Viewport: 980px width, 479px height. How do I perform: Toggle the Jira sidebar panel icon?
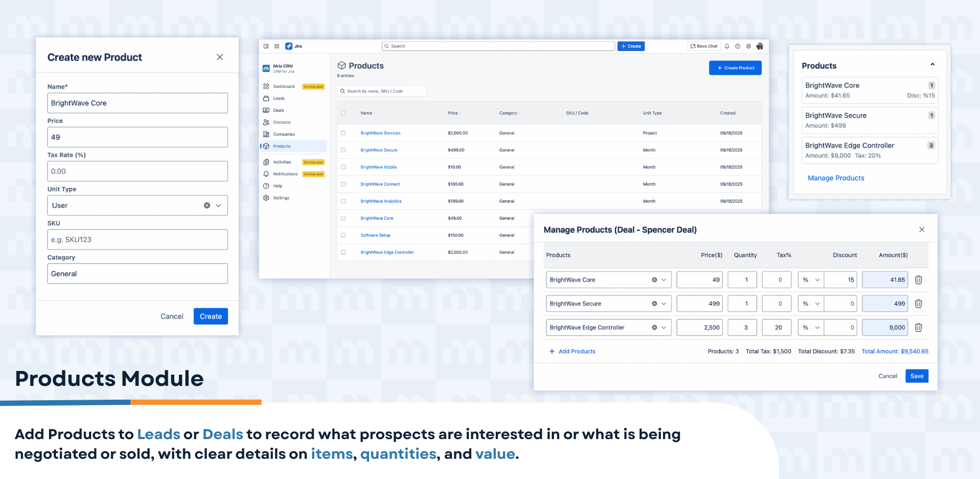266,46
